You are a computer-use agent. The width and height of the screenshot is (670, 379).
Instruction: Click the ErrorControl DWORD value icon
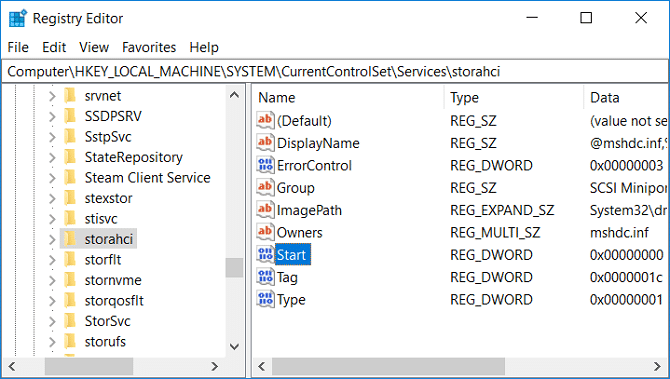[265, 165]
